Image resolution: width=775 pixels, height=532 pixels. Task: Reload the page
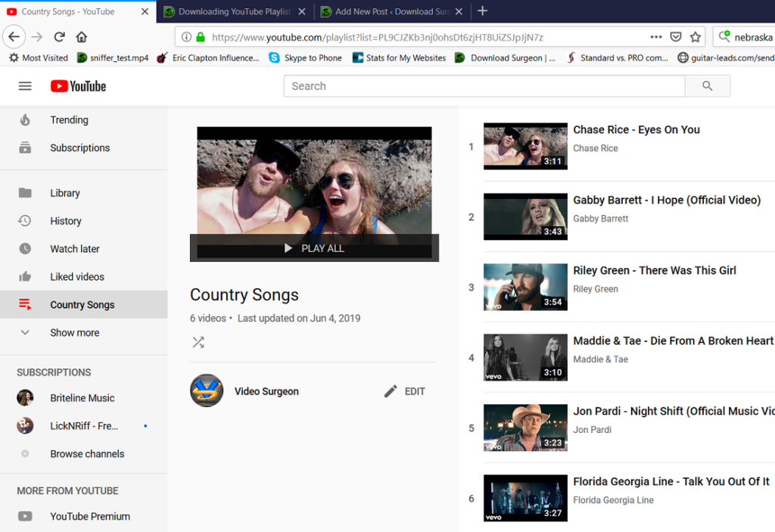click(59, 36)
